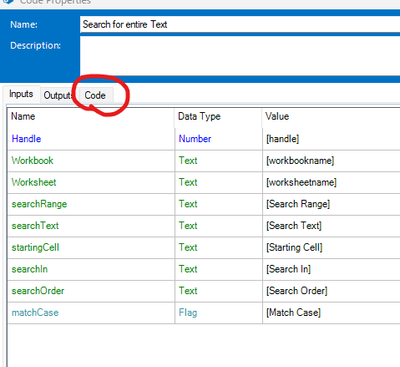The height and width of the screenshot is (367, 400).
Task: Select the matchCase input name
Action: coord(35,313)
